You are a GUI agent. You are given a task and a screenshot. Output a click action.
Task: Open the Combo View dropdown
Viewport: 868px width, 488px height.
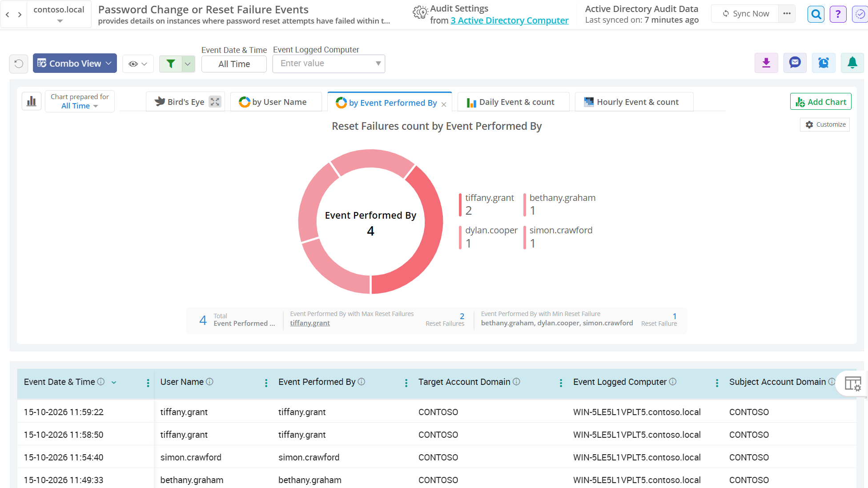(x=75, y=64)
